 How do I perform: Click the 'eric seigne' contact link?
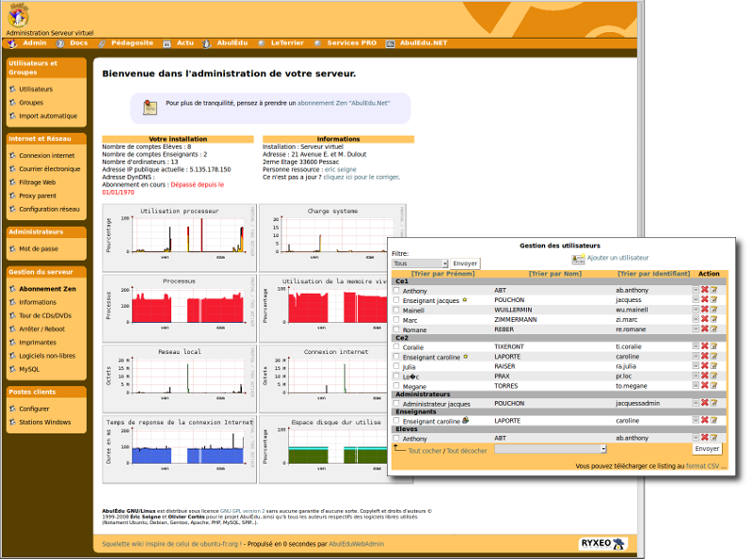pos(341,169)
